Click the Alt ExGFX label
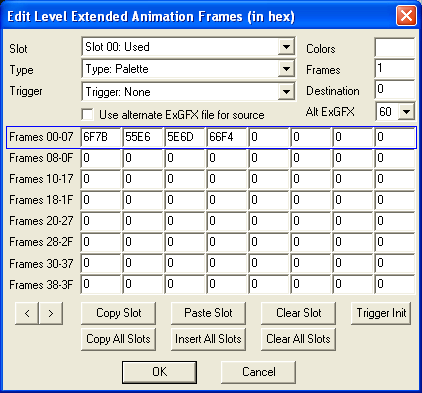The width and height of the screenshot is (422, 393). coord(330,112)
